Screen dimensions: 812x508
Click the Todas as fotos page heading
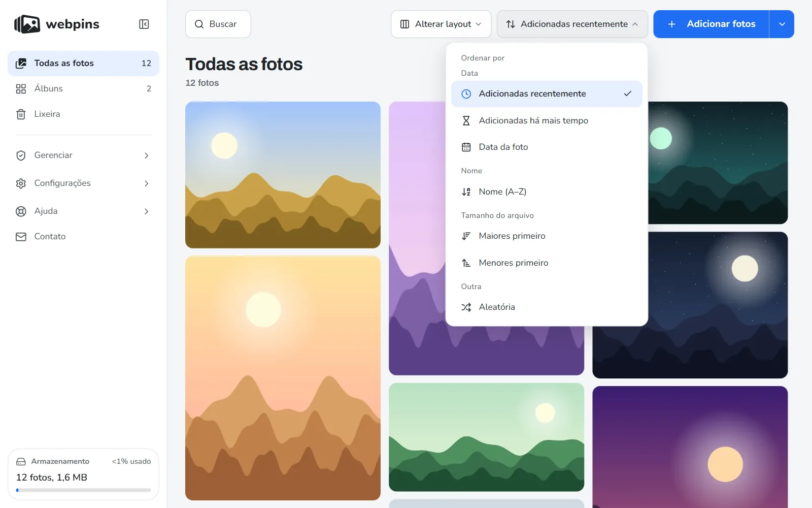[244, 65]
